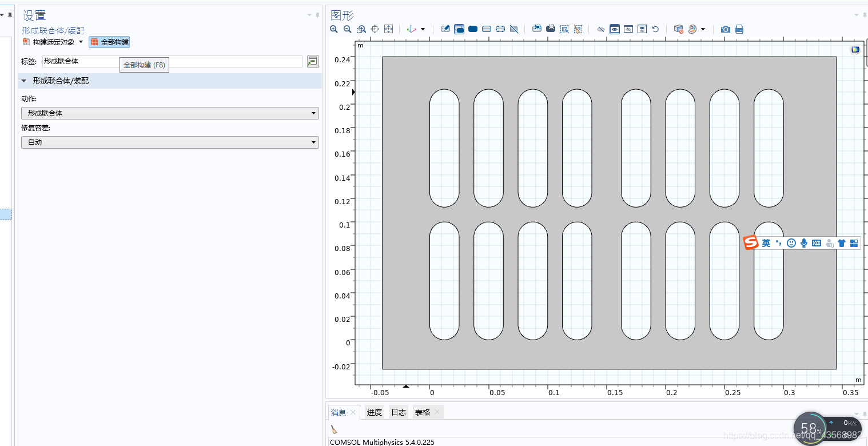Click the camera Image Snapshot icon

(x=726, y=29)
